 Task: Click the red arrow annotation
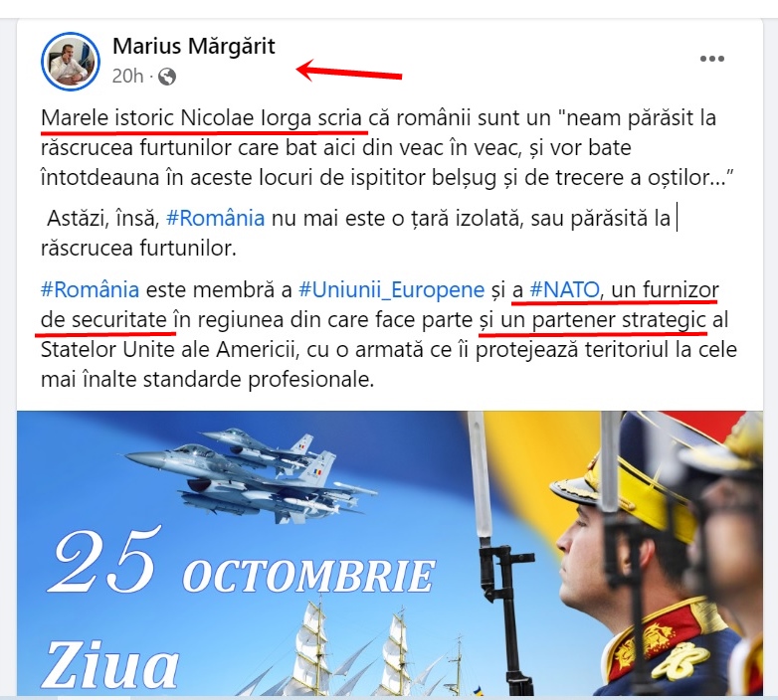coord(349,71)
